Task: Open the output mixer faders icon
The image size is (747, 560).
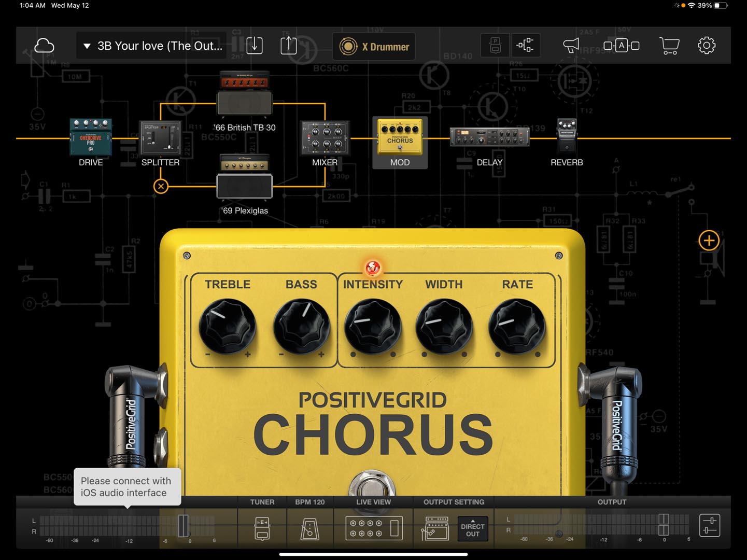Action: coord(709,525)
